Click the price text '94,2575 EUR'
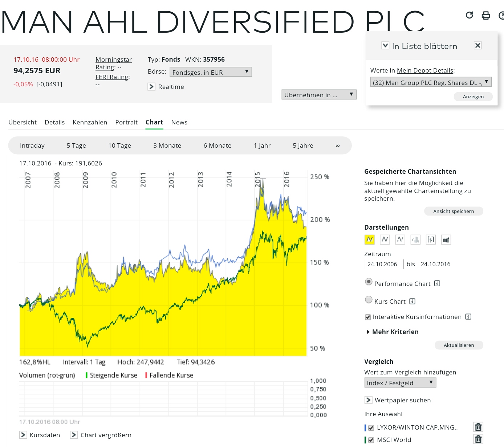 coord(37,71)
